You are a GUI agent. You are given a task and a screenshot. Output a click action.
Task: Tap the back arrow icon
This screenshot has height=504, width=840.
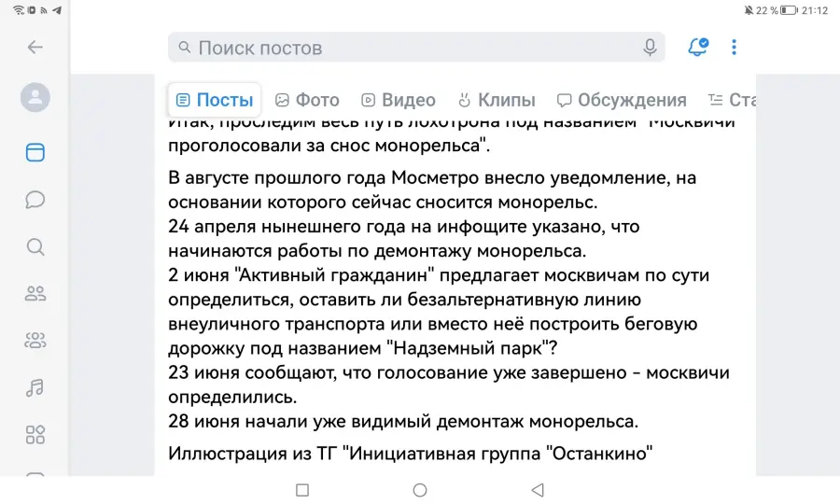35,47
